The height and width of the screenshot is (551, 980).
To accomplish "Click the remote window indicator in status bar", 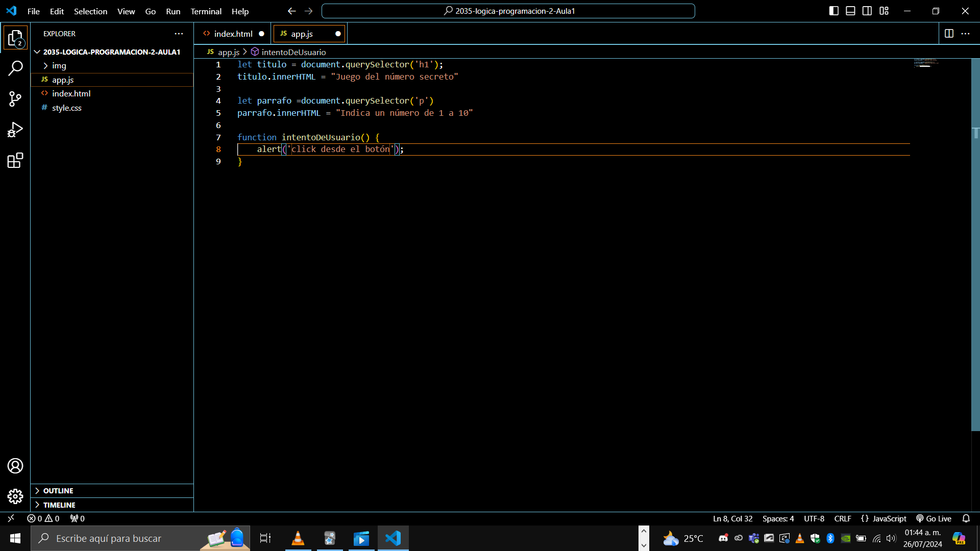I will click(11, 518).
